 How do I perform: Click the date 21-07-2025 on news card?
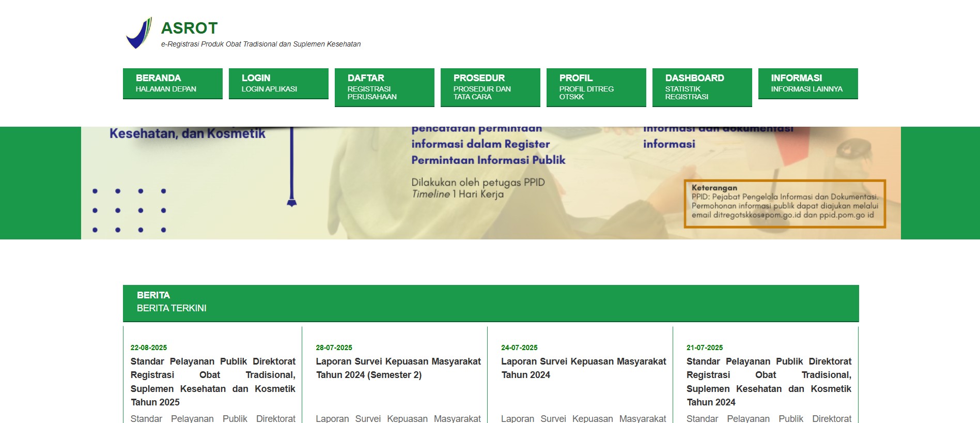(x=705, y=348)
